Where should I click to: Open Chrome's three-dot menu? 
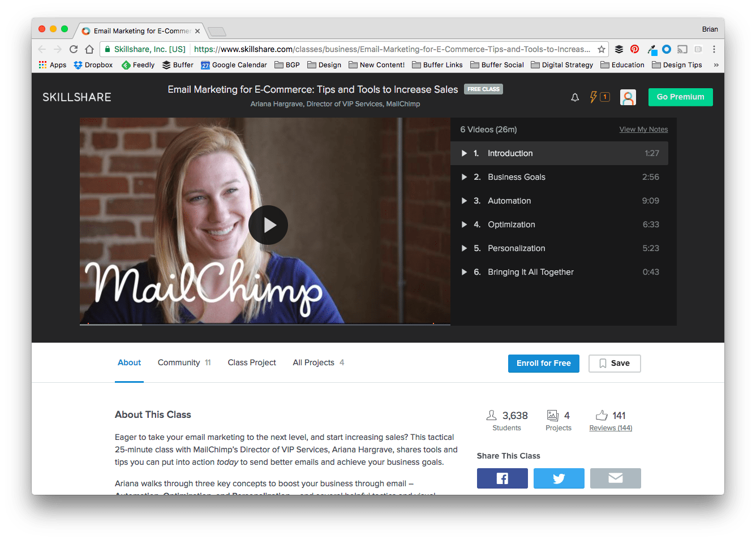[714, 49]
